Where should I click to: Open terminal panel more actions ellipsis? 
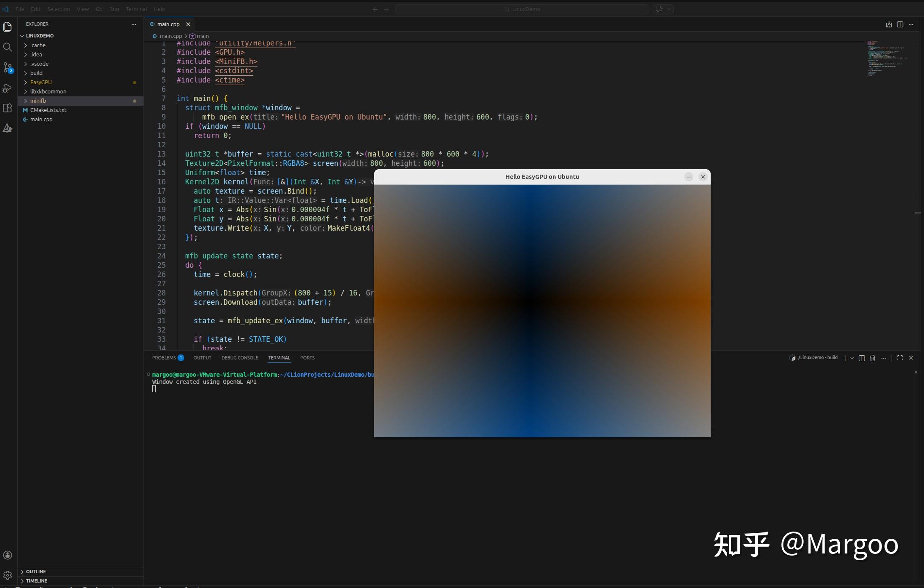pos(884,358)
